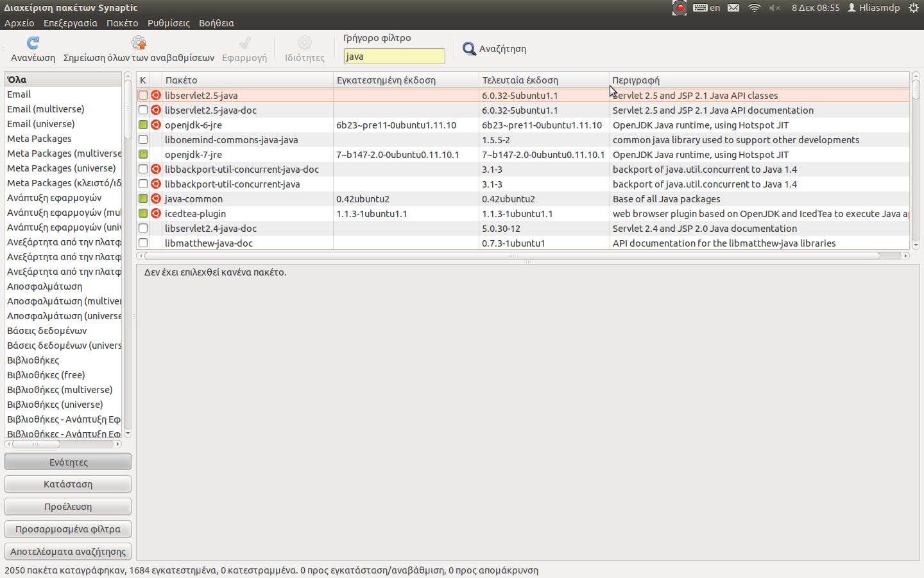
Task: Click the Ανανέωση reload icon
Action: click(33, 43)
